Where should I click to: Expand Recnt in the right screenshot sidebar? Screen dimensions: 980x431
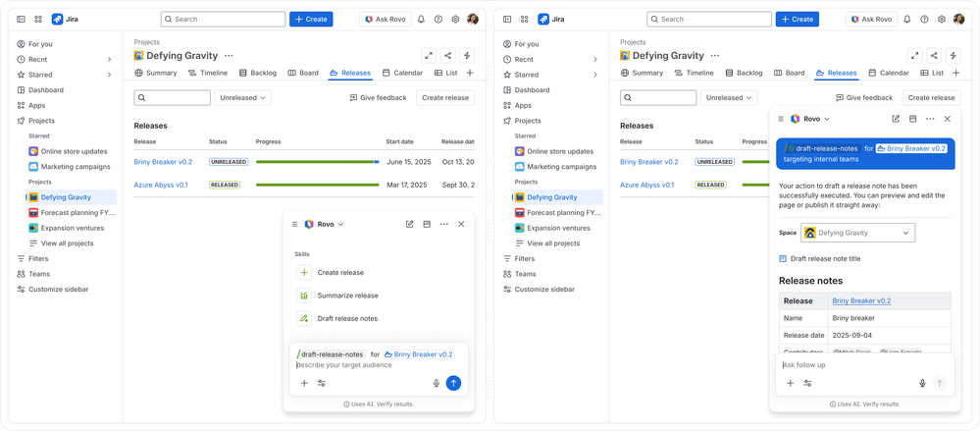[595, 60]
